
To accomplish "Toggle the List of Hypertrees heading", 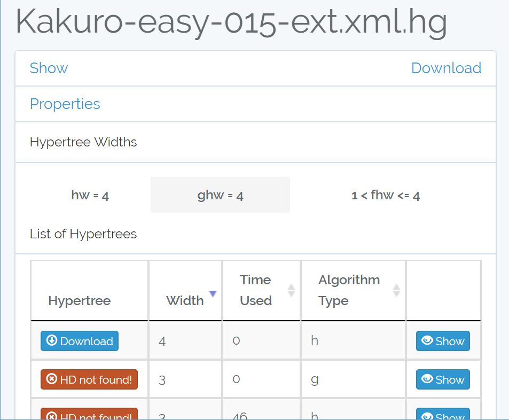I will (83, 234).
